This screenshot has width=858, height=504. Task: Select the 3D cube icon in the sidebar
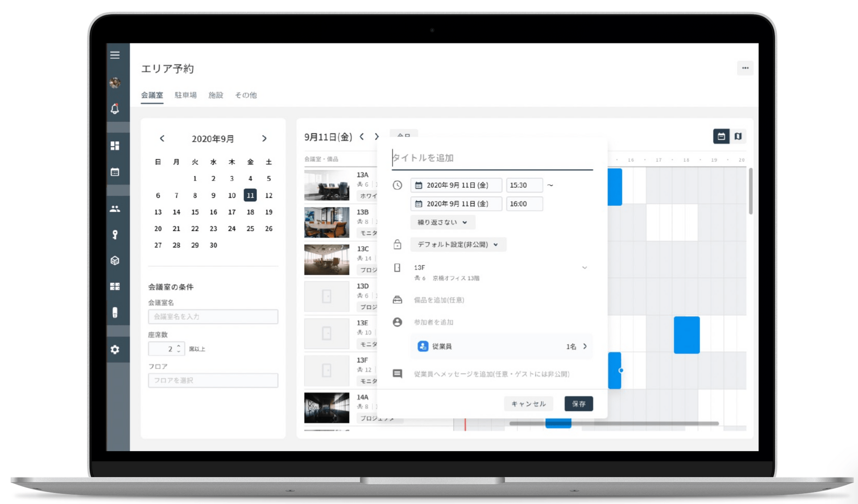pos(115,261)
